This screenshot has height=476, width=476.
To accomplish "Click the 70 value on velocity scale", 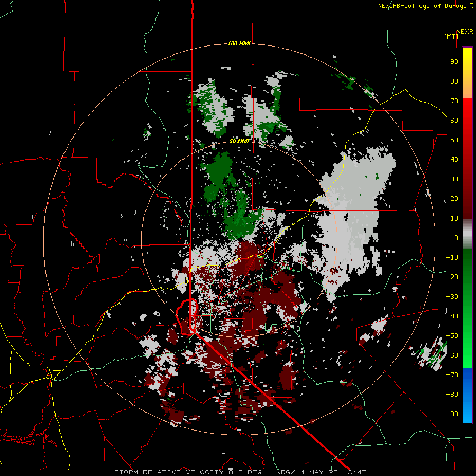I will click(454, 101).
